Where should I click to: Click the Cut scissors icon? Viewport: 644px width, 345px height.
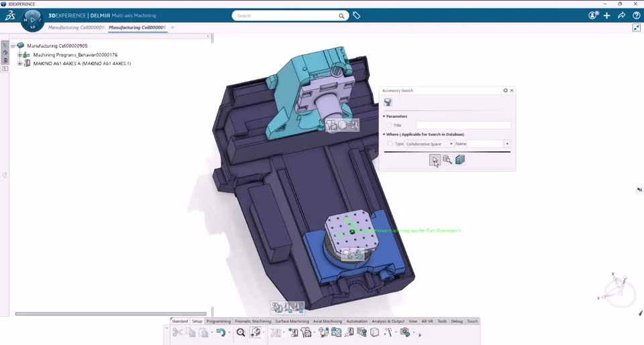(177, 332)
